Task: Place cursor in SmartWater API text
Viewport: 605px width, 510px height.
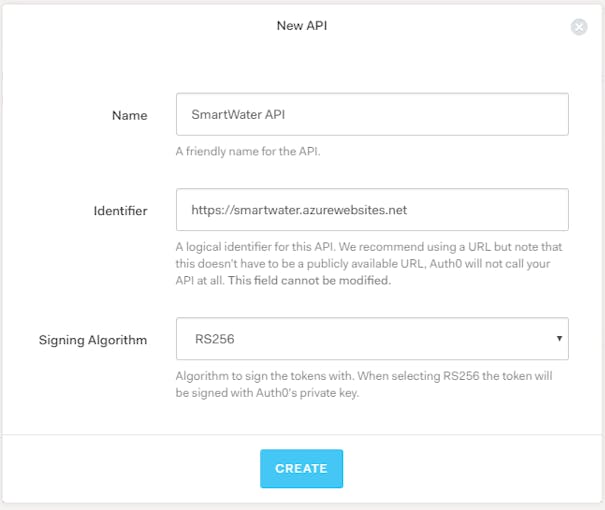Action: pyautogui.click(x=238, y=114)
